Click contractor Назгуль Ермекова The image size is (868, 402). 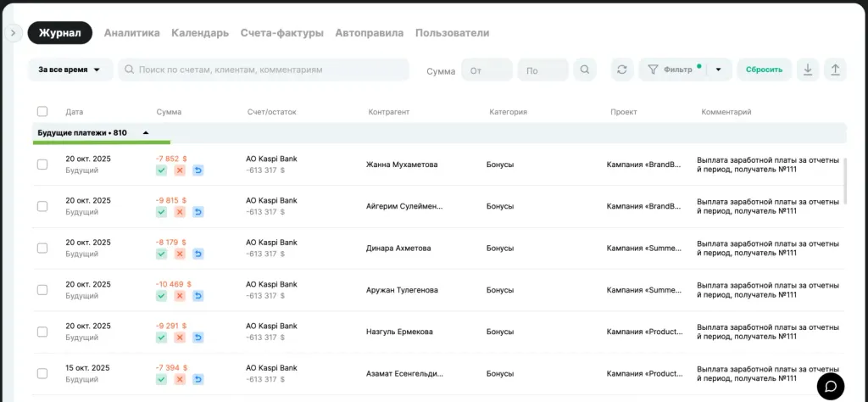(x=400, y=332)
